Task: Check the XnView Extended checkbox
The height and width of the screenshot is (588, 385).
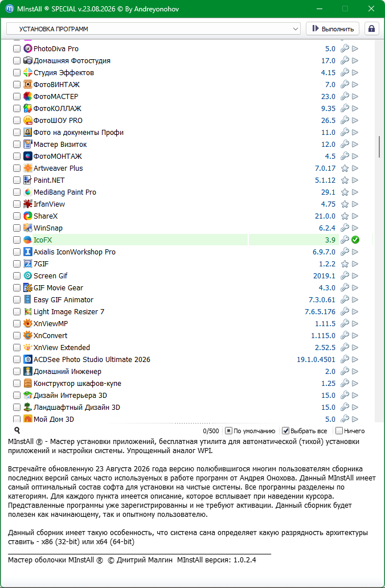Action: coord(17,348)
